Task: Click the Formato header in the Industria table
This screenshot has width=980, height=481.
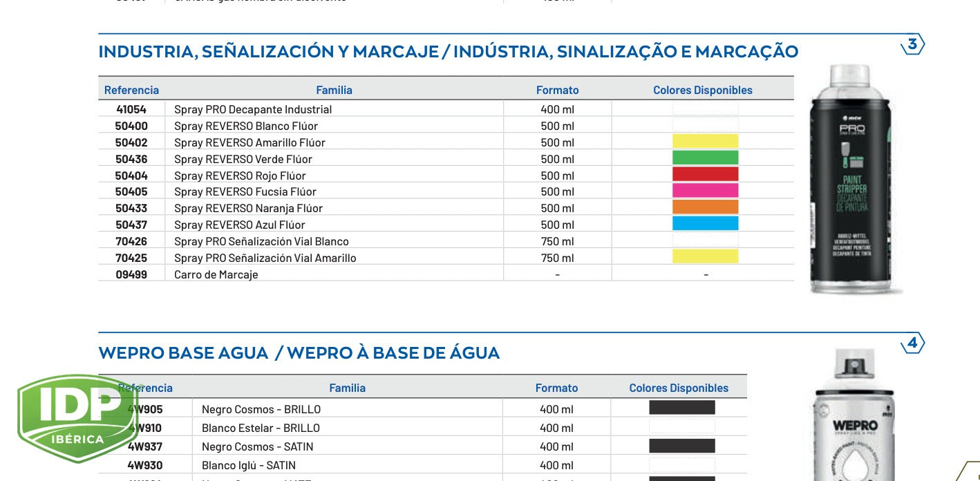Action: pos(557,90)
